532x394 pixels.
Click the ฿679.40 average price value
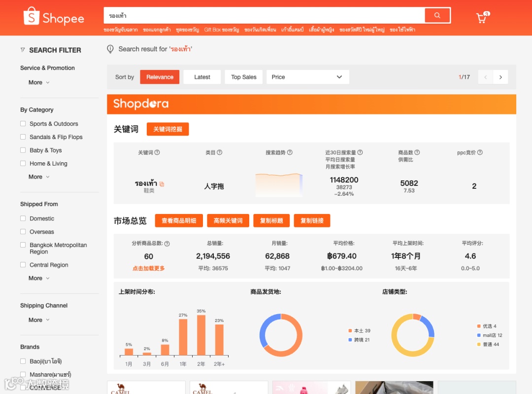[342, 256]
